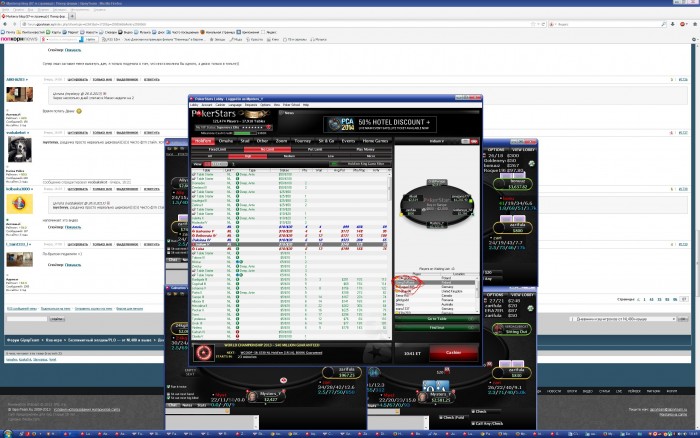Screen dimensions: 700x438
Task: Toggle the Hold'em Ring Game Filter switch
Action: point(334,164)
